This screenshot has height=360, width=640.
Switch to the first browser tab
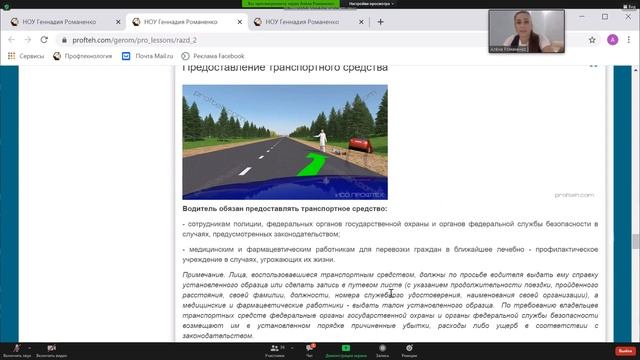coord(64,22)
